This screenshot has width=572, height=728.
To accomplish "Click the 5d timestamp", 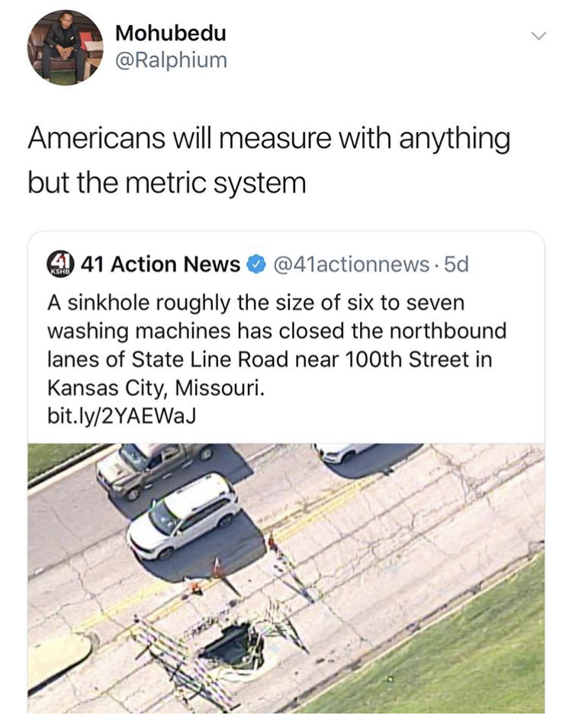I will click(456, 265).
